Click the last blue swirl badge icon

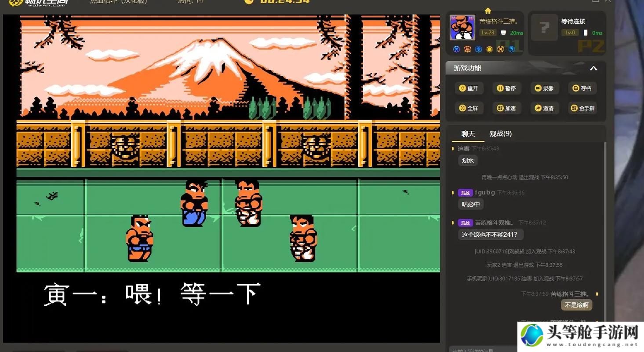tap(511, 49)
